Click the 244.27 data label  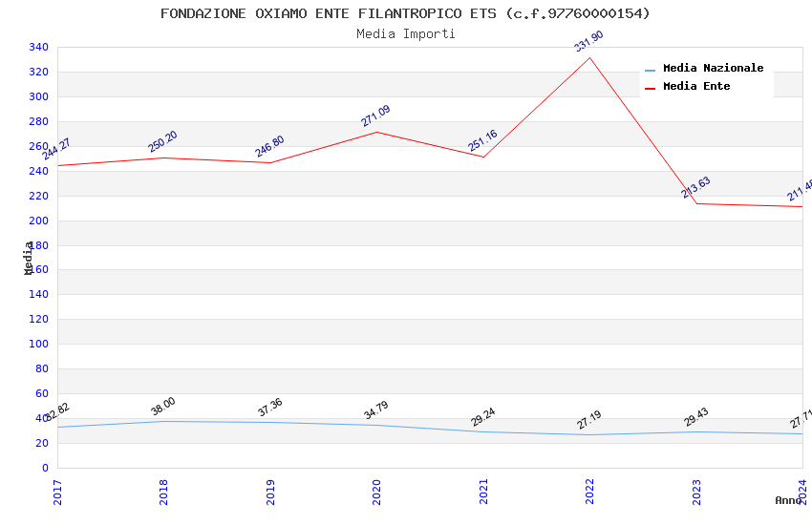(56, 150)
